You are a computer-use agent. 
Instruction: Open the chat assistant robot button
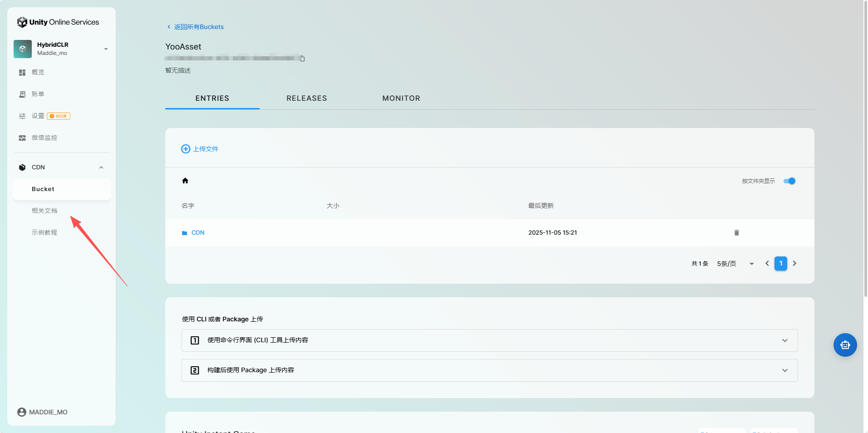click(845, 345)
